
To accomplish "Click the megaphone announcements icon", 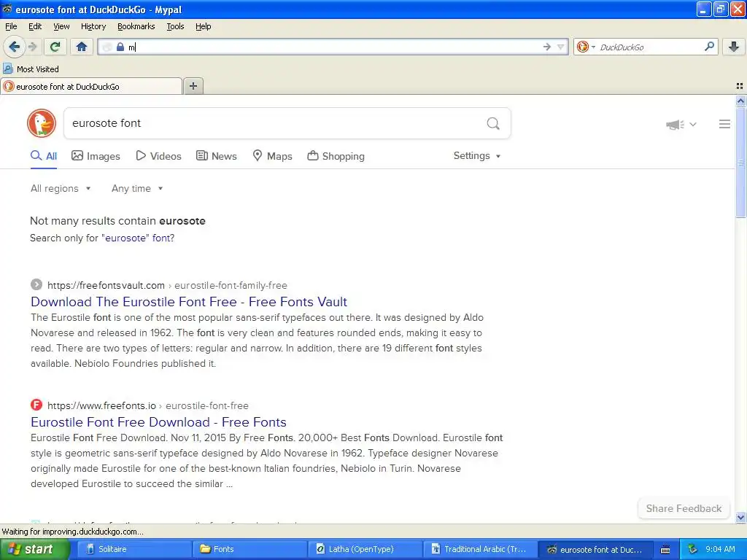I will coord(675,124).
